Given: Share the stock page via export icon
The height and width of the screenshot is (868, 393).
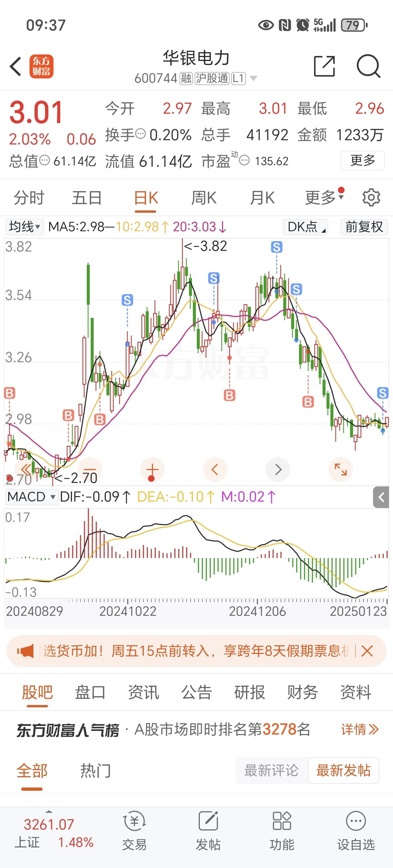Looking at the screenshot, I should click(324, 66).
